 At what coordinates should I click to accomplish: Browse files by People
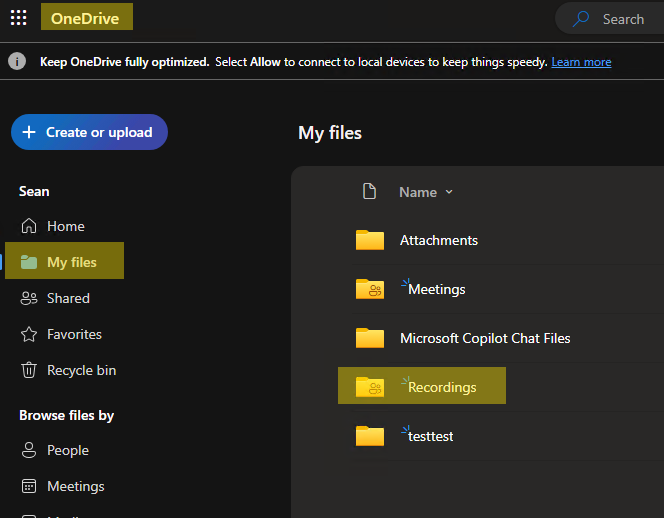click(67, 450)
